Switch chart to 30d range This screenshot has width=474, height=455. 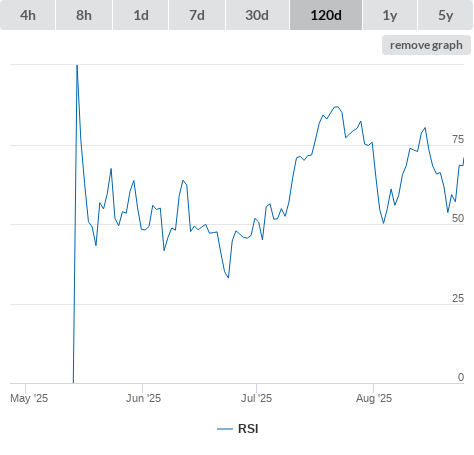pyautogui.click(x=257, y=15)
